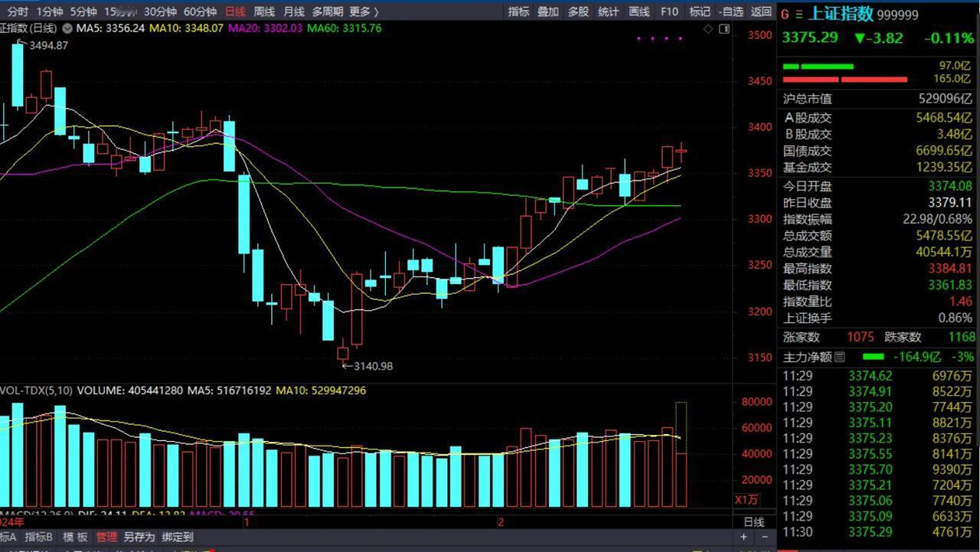Click the MA60: 3315.76 indicator label

345,28
